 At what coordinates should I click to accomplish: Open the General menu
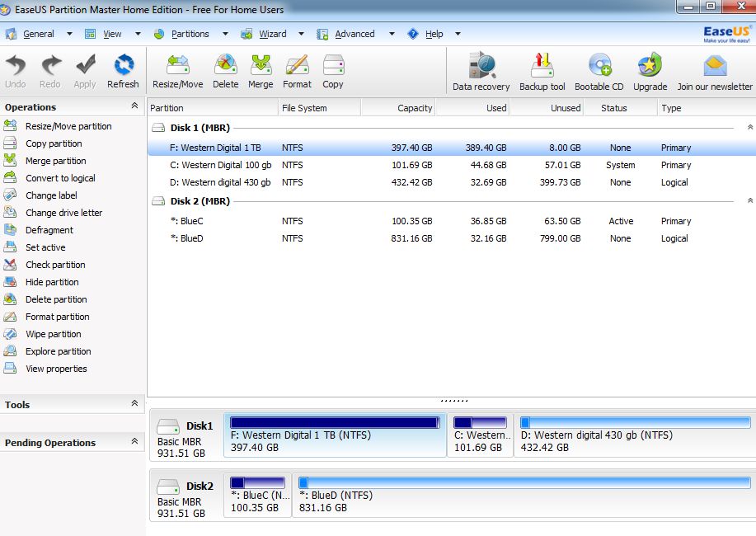coord(39,35)
